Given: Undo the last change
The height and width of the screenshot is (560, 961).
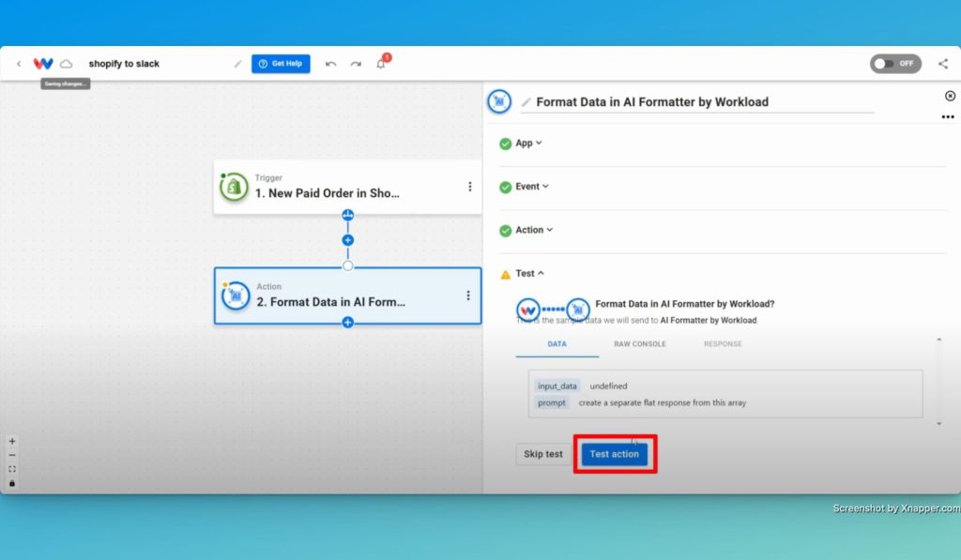Looking at the screenshot, I should coord(331,64).
